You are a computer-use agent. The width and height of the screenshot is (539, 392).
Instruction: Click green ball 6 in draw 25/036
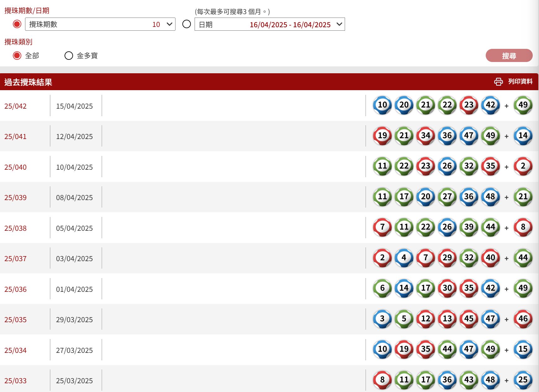pyautogui.click(x=382, y=288)
